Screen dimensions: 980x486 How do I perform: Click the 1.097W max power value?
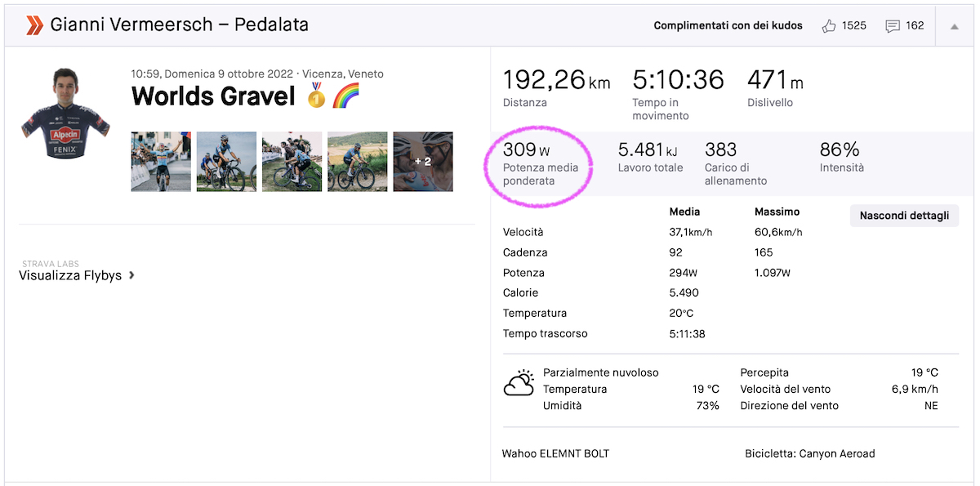pos(773,274)
